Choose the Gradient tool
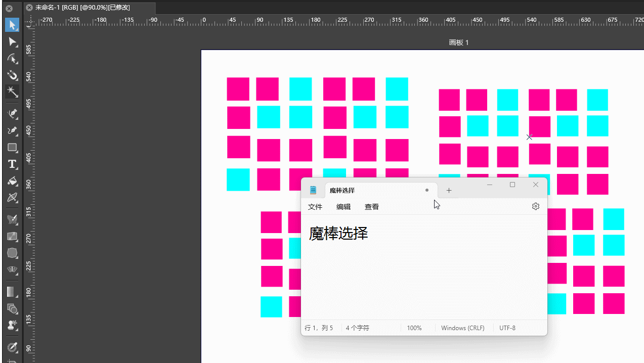This screenshot has height=363, width=644. [x=12, y=292]
